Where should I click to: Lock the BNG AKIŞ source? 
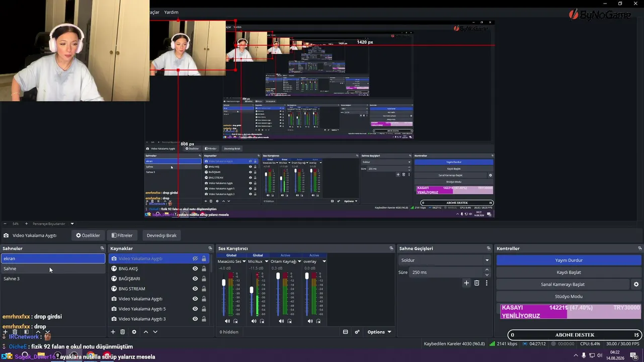[204, 268]
